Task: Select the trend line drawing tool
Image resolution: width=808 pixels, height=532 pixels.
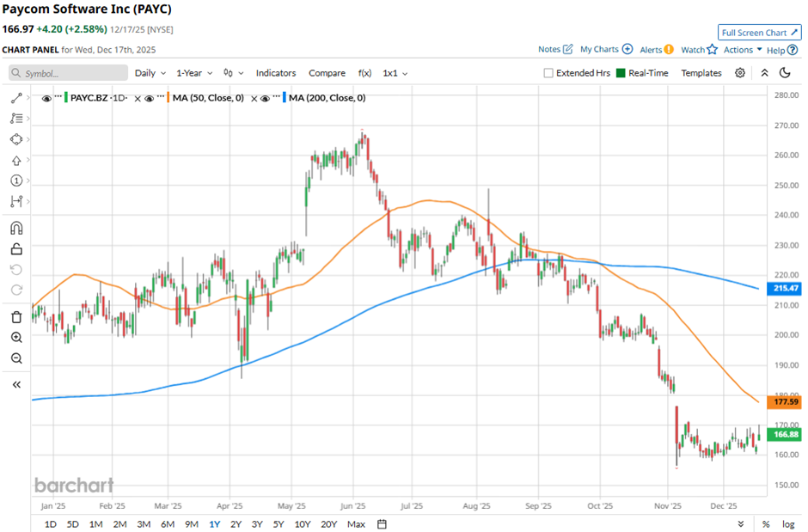Action: (x=15, y=99)
